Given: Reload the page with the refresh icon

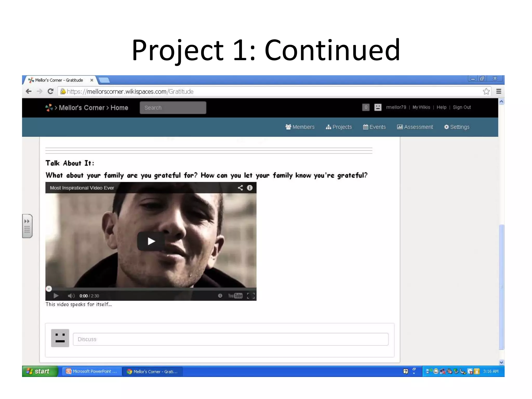Looking at the screenshot, I should point(50,91).
